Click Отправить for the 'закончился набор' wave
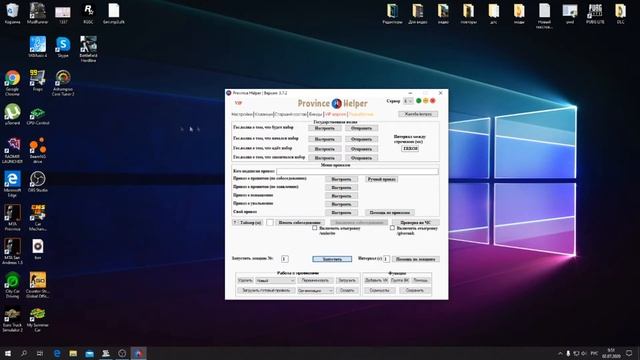Screen dimensions: 640x360 click(x=361, y=158)
